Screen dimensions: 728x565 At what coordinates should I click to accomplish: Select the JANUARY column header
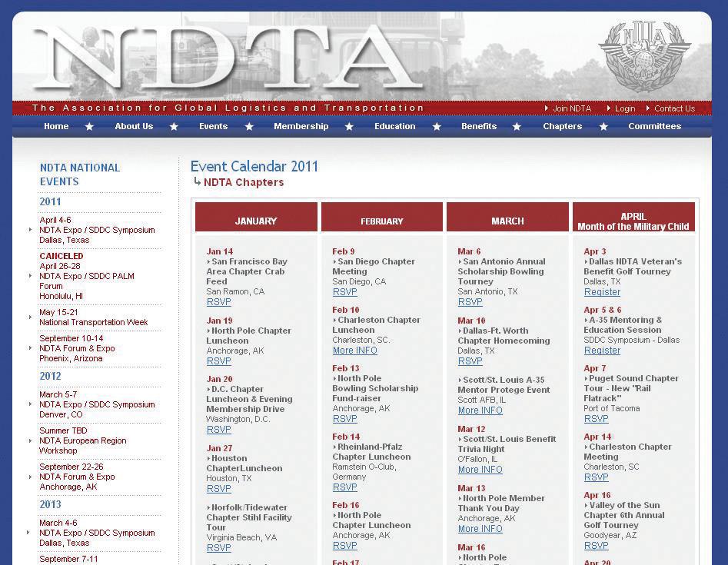pyautogui.click(x=256, y=217)
